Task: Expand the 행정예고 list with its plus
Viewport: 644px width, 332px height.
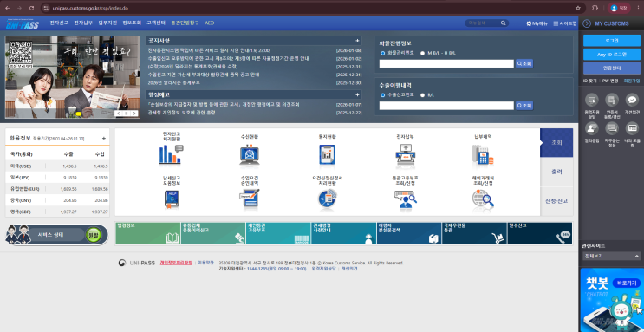Action: pos(357,94)
